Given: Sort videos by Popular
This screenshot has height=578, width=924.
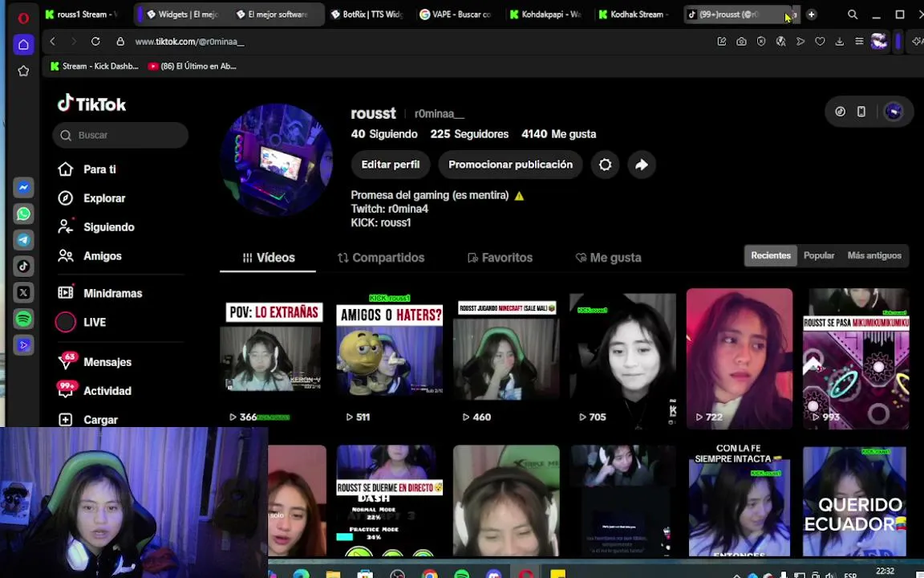Looking at the screenshot, I should pyautogui.click(x=818, y=255).
